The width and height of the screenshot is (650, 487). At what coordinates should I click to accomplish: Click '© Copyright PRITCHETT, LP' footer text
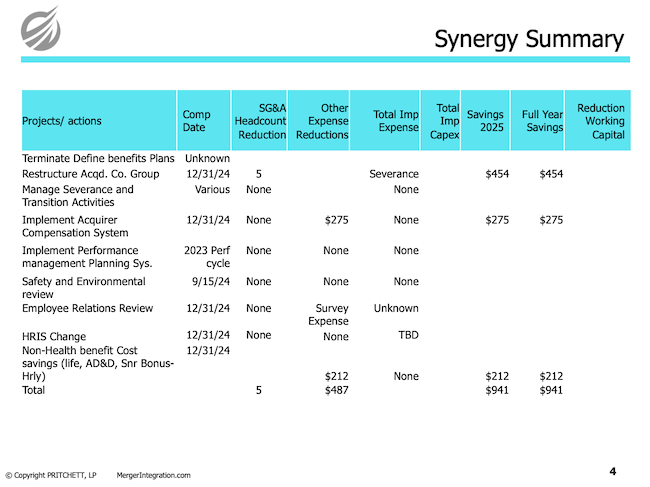click(x=51, y=475)
